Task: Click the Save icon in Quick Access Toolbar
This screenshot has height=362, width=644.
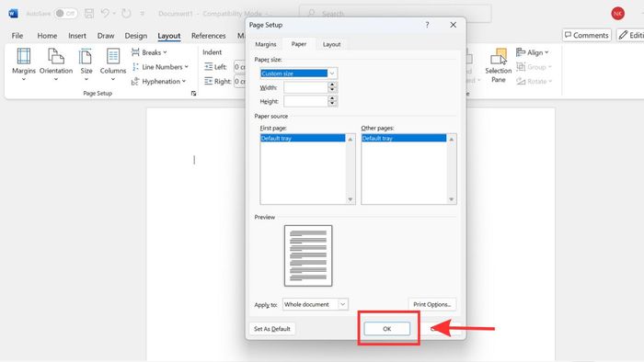Action: (x=89, y=14)
